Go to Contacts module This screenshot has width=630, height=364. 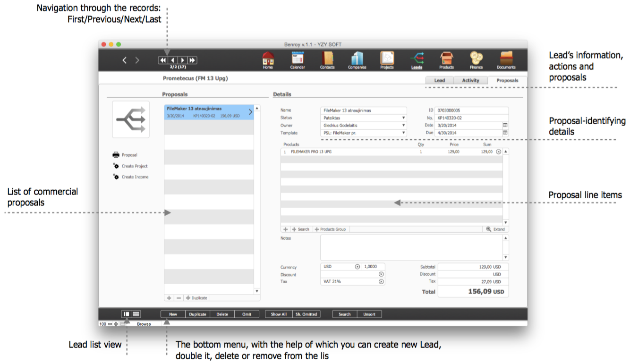point(327,59)
